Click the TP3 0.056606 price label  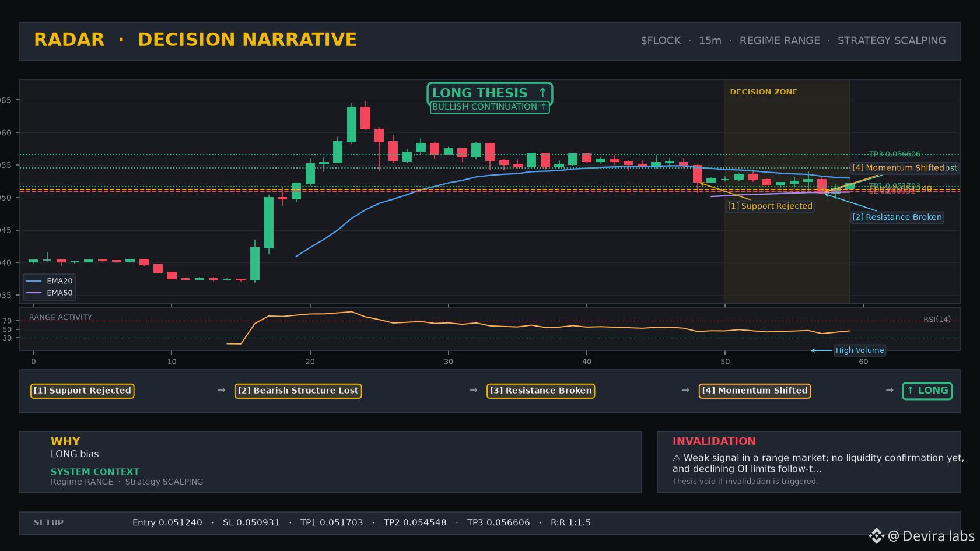point(894,155)
